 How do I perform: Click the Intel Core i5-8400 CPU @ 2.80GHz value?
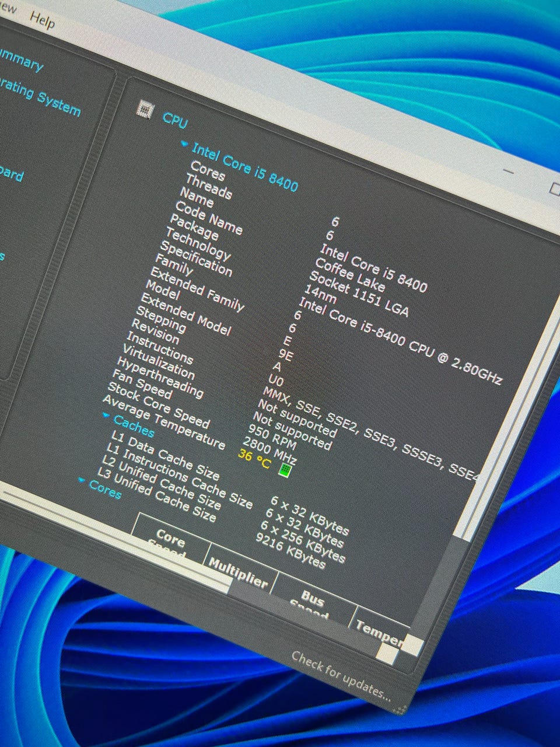click(x=400, y=341)
